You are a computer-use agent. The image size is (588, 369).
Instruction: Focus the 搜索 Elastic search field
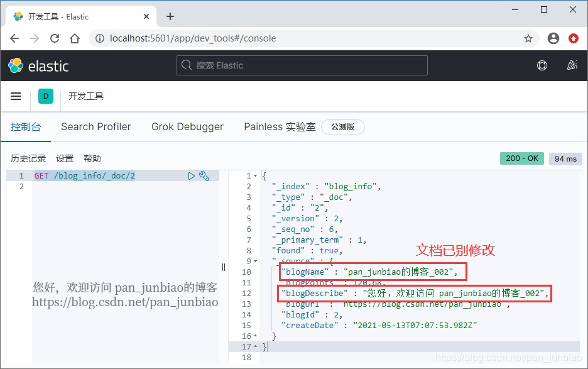(x=302, y=65)
